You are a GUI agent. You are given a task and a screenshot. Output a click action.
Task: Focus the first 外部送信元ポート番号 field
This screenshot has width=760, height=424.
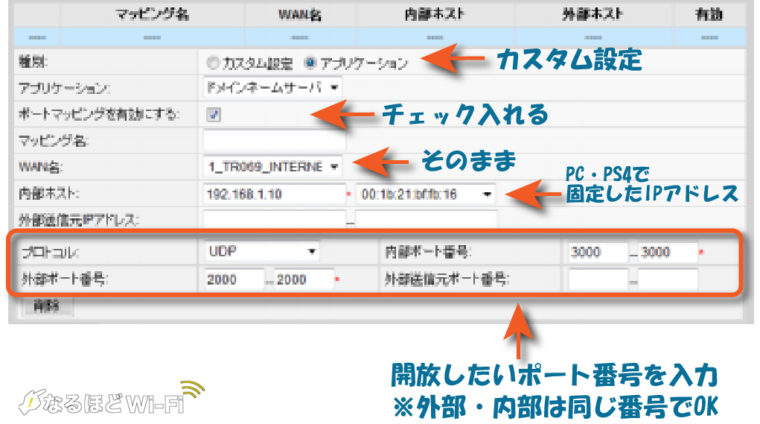597,280
